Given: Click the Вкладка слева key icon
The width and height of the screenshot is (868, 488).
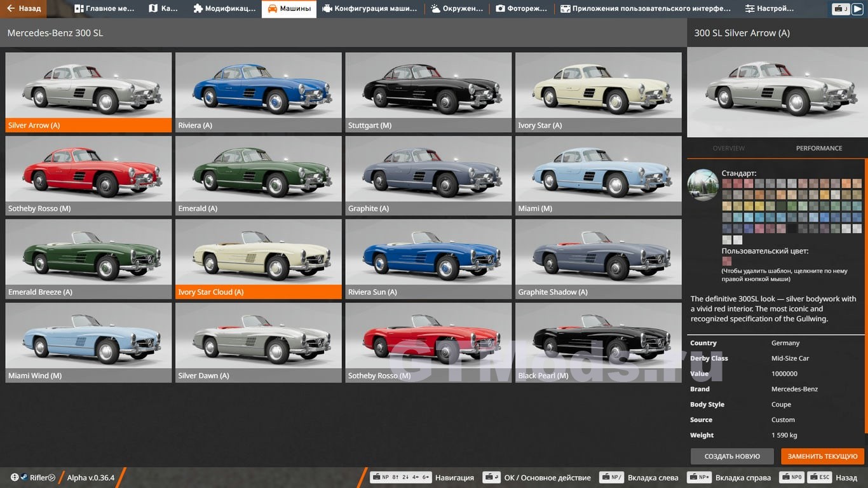Looking at the screenshot, I should point(611,477).
